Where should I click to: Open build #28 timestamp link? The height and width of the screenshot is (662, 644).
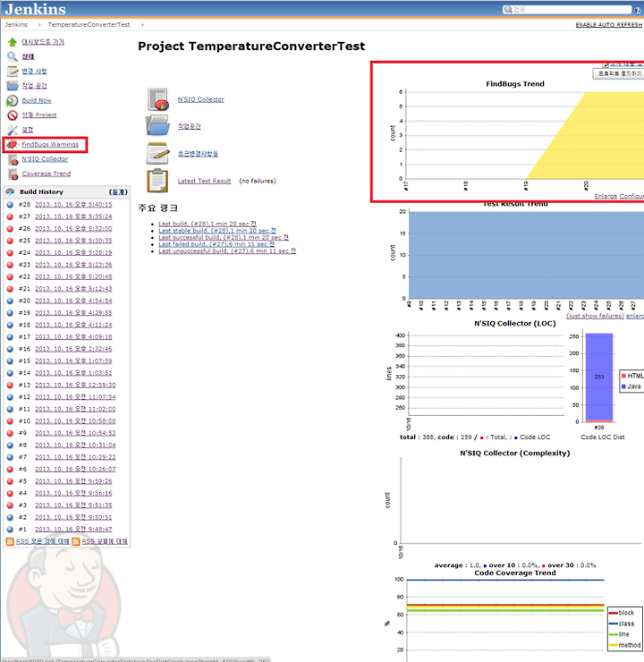[x=73, y=205]
